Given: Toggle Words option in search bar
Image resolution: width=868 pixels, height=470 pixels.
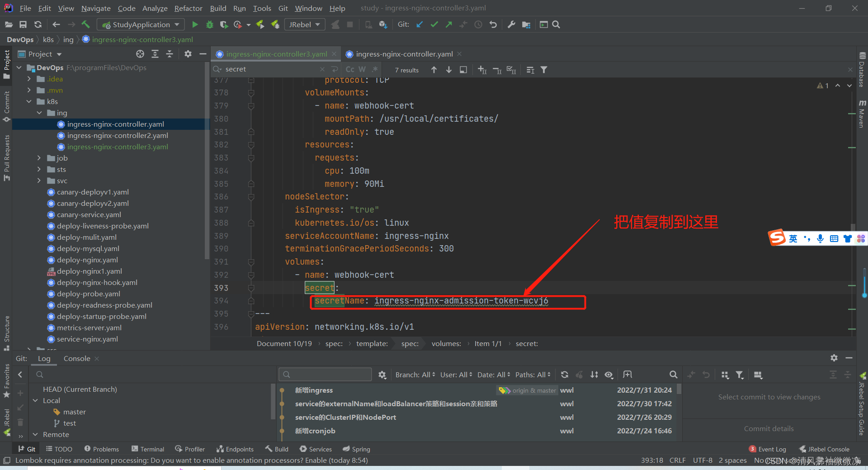Looking at the screenshot, I should point(362,69).
